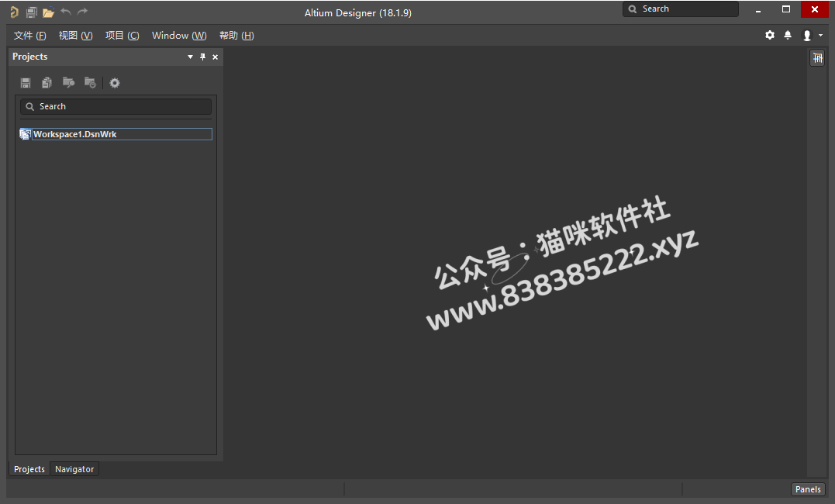Click the Projects panel Search field
Screen dimensions: 835x504
click(116, 106)
